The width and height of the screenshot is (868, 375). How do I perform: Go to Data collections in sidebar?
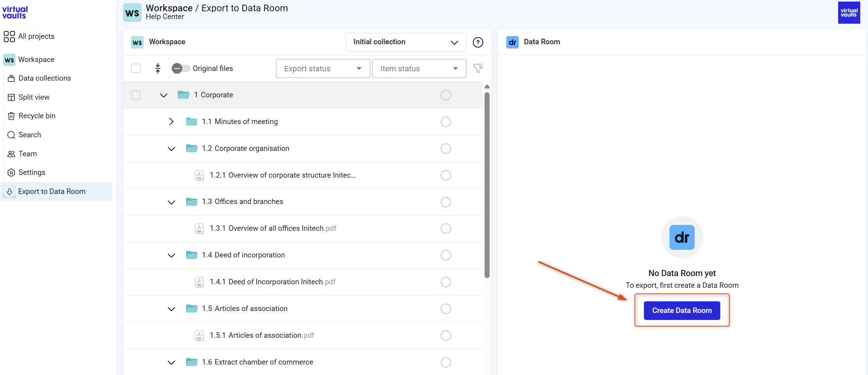45,78
